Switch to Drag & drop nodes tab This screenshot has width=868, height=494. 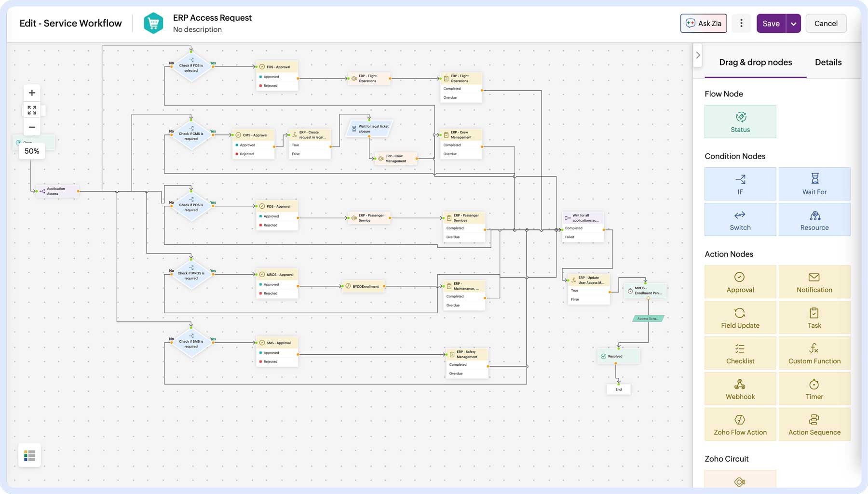click(x=755, y=62)
